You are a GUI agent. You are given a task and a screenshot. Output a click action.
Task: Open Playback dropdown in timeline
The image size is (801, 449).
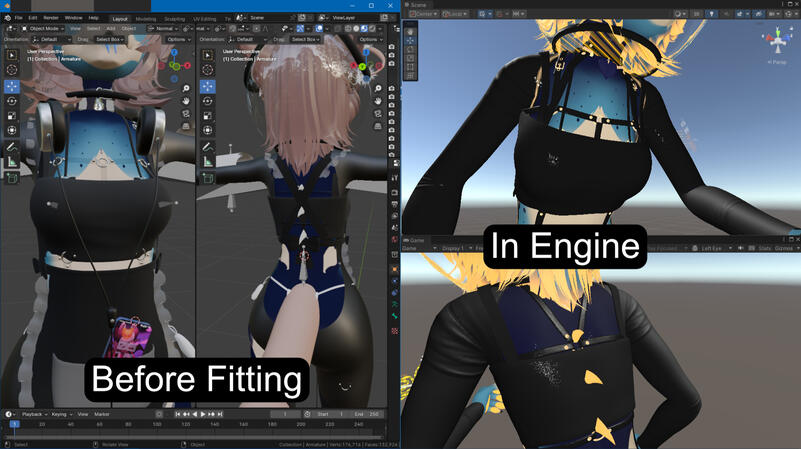34,414
